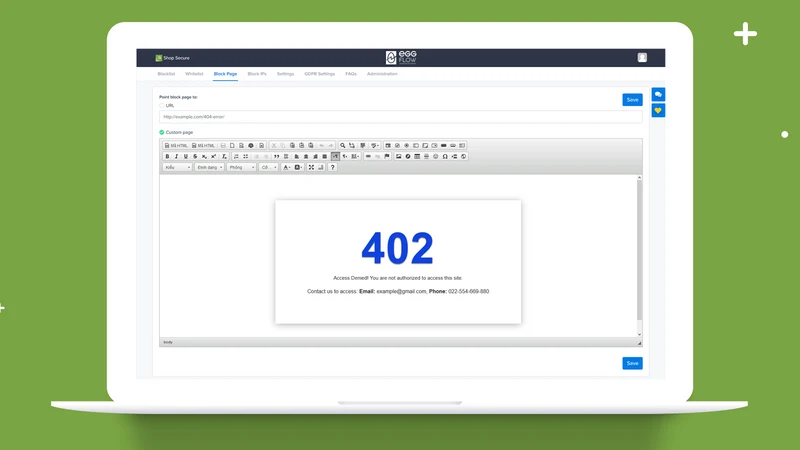Open the Kiểu styles dropdown
The image size is (800, 450).
[x=177, y=167]
